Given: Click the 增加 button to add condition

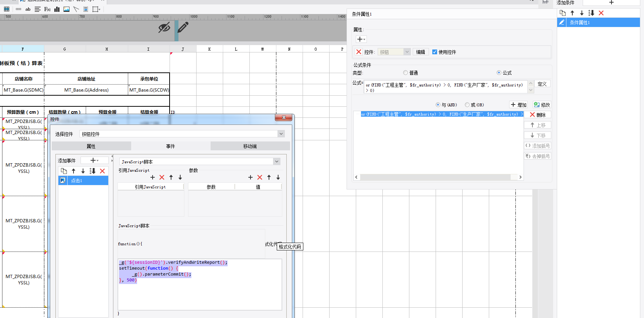Looking at the screenshot, I should click(x=518, y=105).
